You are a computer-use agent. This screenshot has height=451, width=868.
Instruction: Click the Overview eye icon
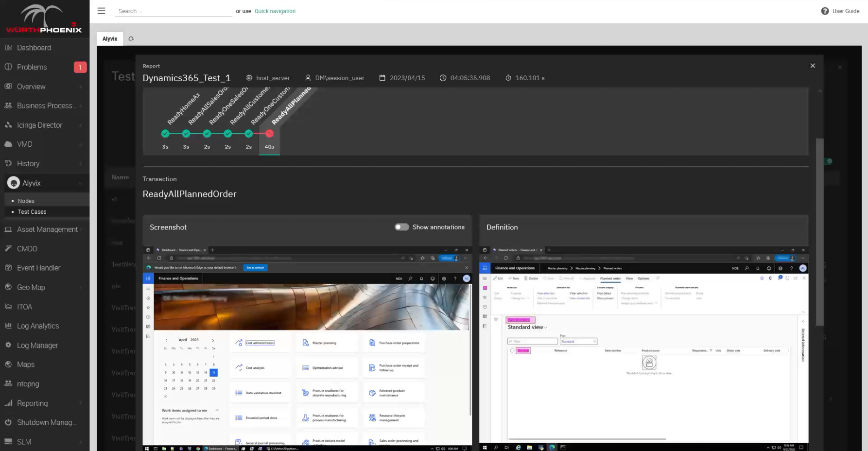click(8, 86)
